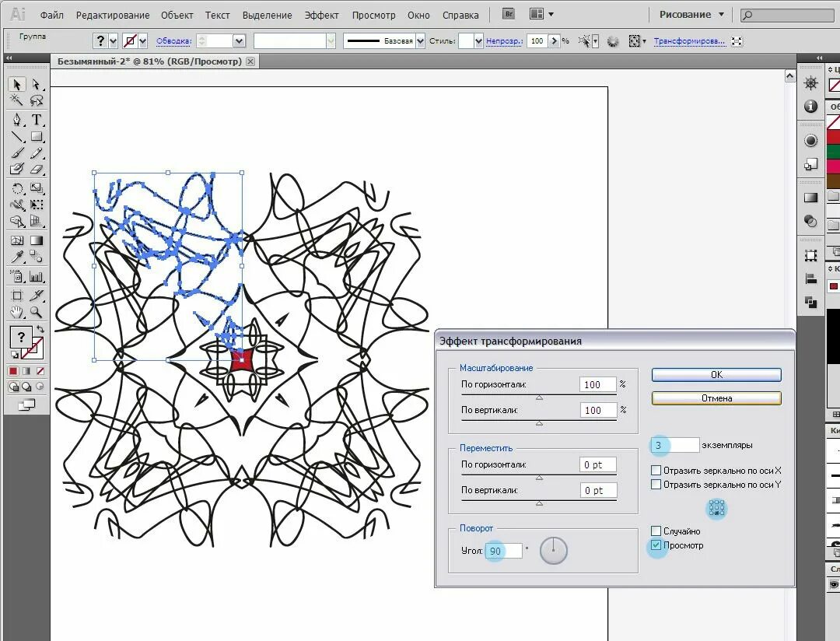840x641 pixels.
Task: Uncheck the 'Просмотр' preview checkbox
Action: pyautogui.click(x=656, y=545)
